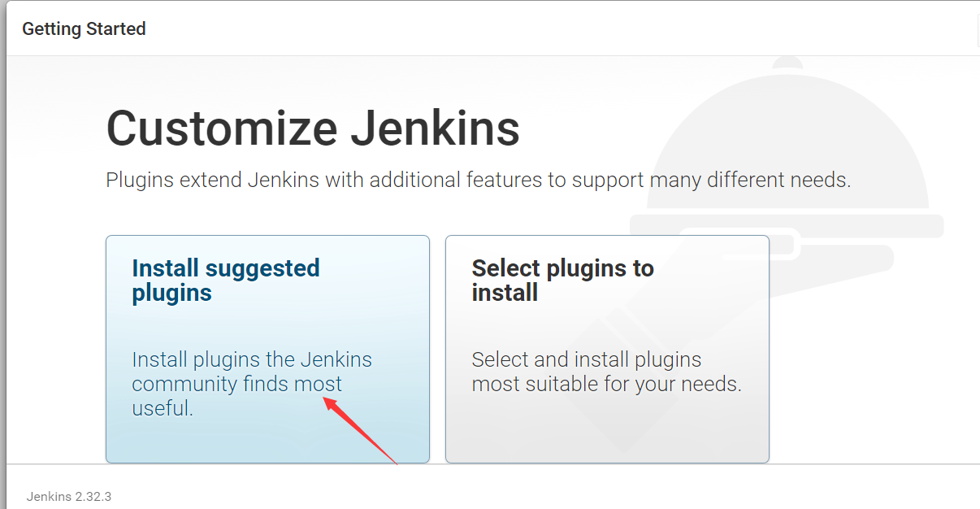Screen dimensions: 980x509
Task: Click the blank area of the header bar
Action: coord(528,29)
